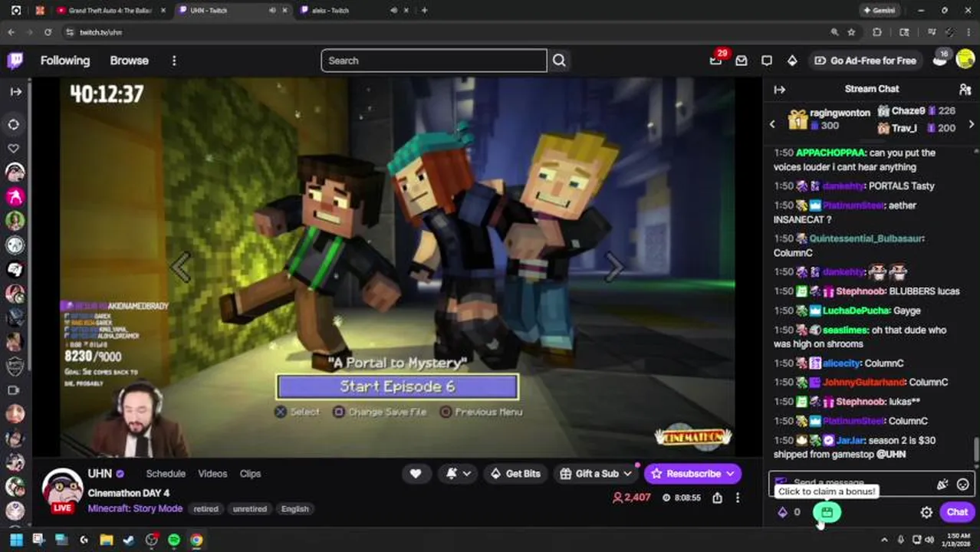Open Minecraft: Story Mode category link
This screenshot has height=552, width=980.
[135, 508]
